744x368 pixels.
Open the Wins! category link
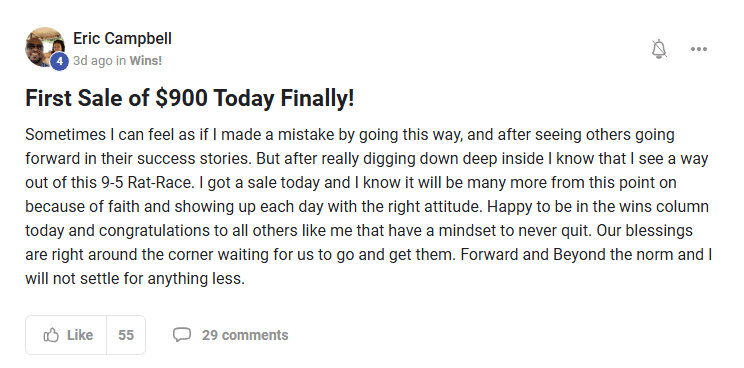coord(146,61)
